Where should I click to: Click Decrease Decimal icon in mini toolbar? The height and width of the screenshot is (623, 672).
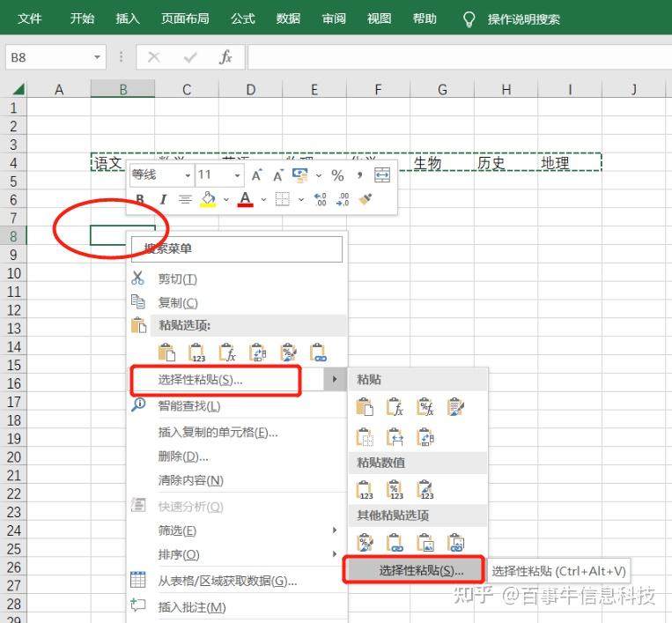point(343,199)
